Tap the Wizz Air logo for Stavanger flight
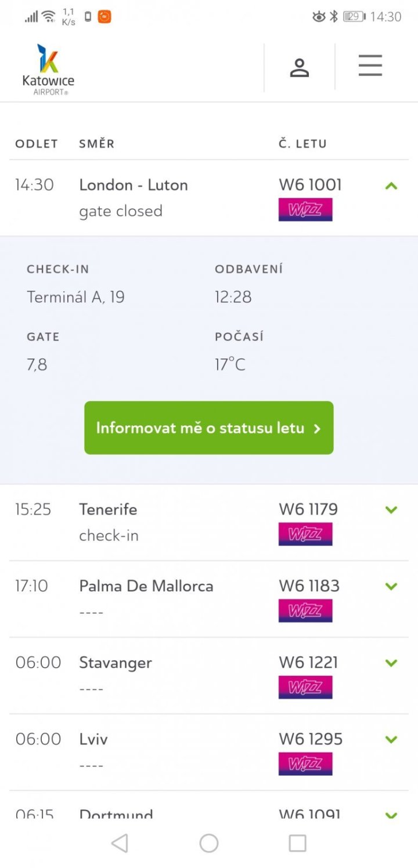Viewport: 418px width, 868px height. 305,688
